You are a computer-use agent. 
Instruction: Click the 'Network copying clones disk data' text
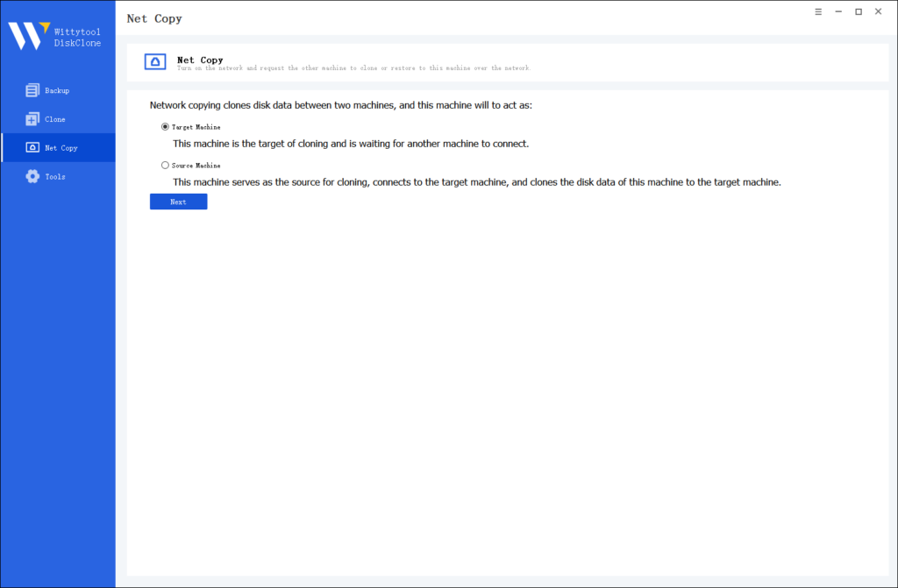click(341, 105)
